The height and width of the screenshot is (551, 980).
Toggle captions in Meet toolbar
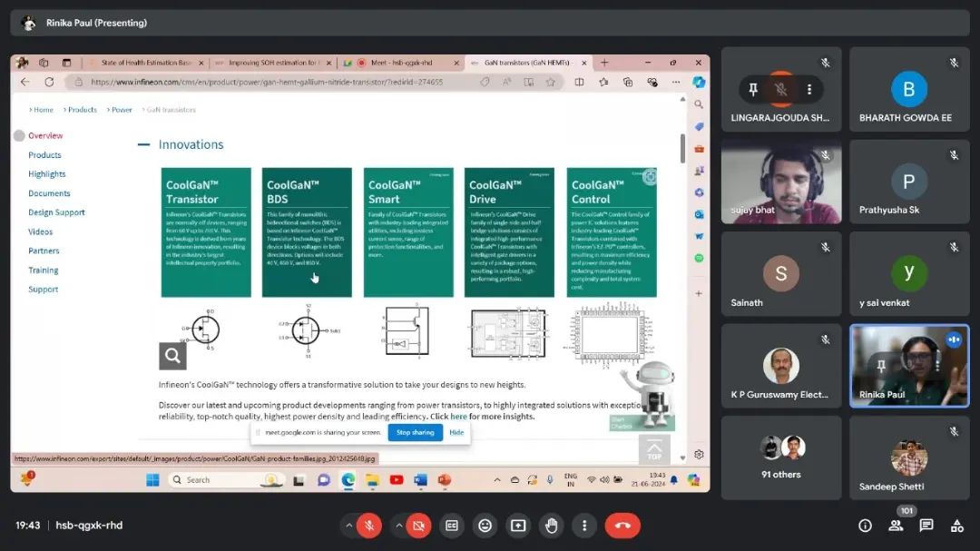452,526
